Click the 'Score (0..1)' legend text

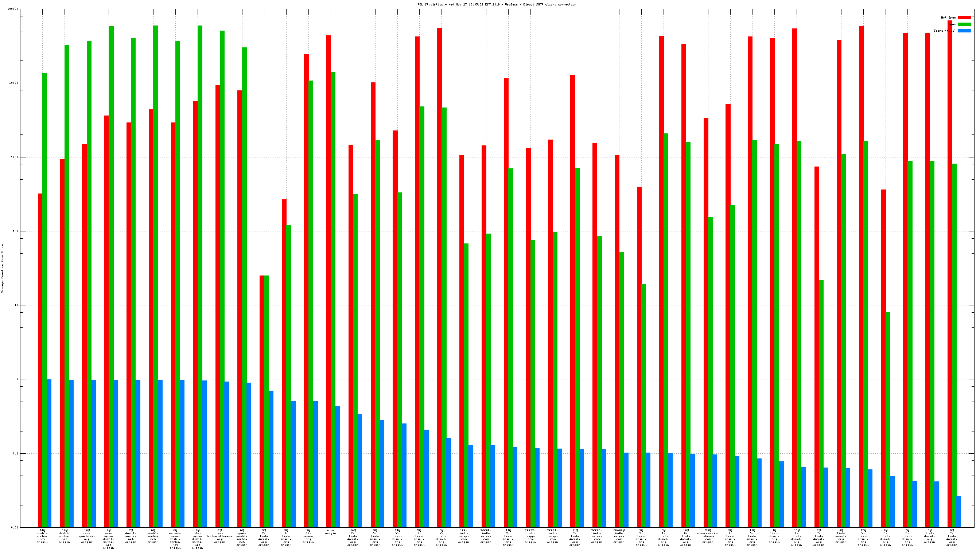click(x=944, y=31)
